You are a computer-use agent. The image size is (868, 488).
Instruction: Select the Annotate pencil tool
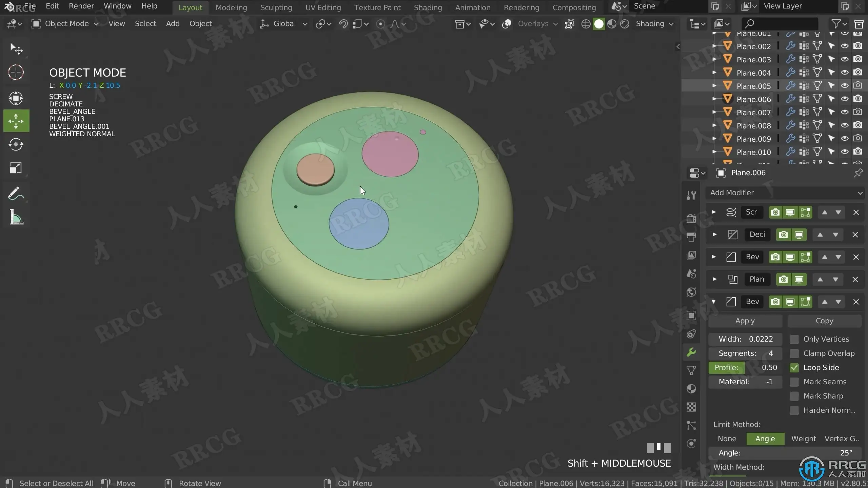coord(16,194)
